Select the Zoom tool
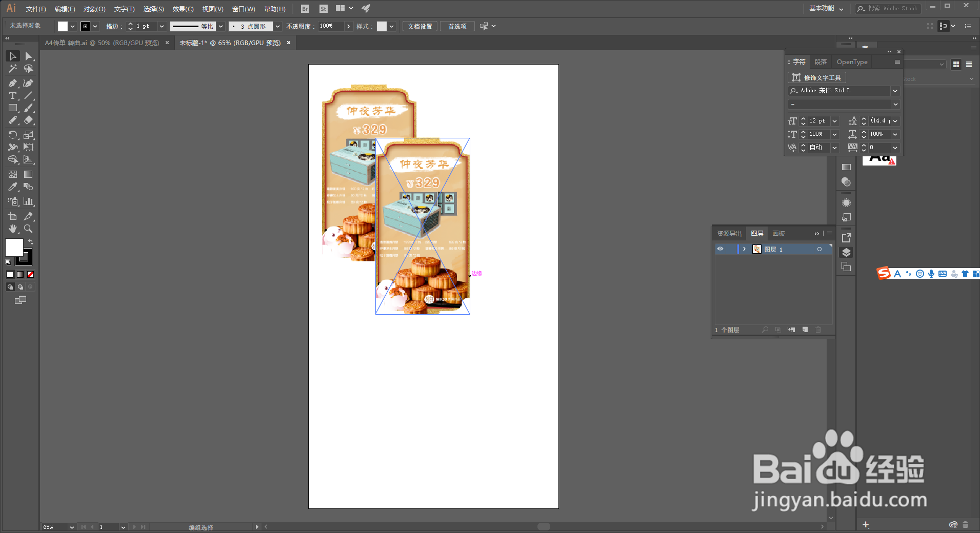This screenshot has width=980, height=533. coord(29,229)
